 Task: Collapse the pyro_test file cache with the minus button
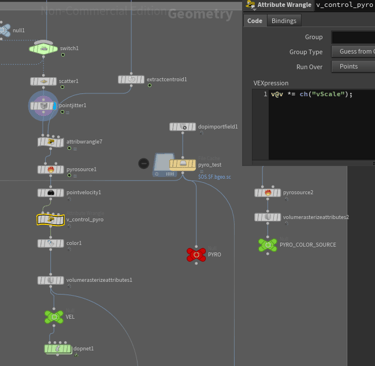tap(143, 163)
